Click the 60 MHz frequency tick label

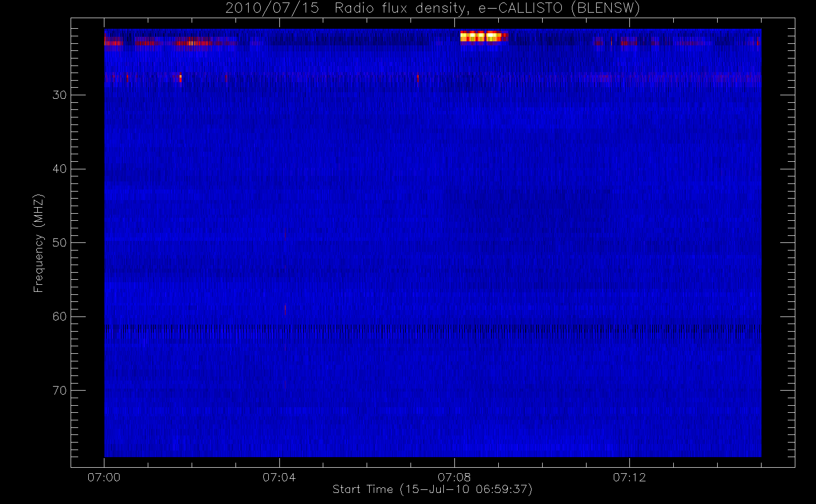click(60, 317)
